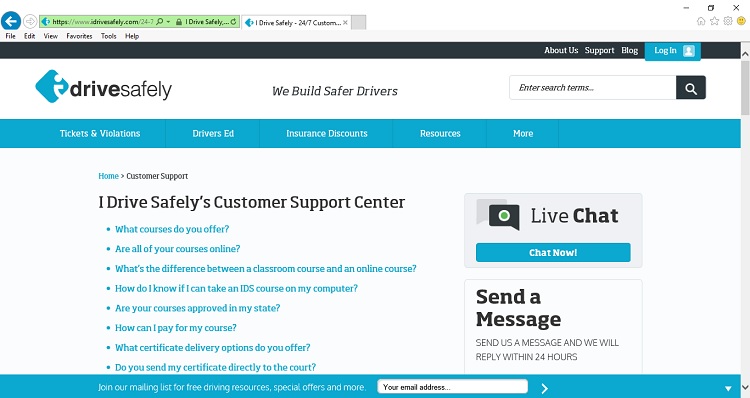Open the Blog link
750x398 pixels.
[629, 50]
